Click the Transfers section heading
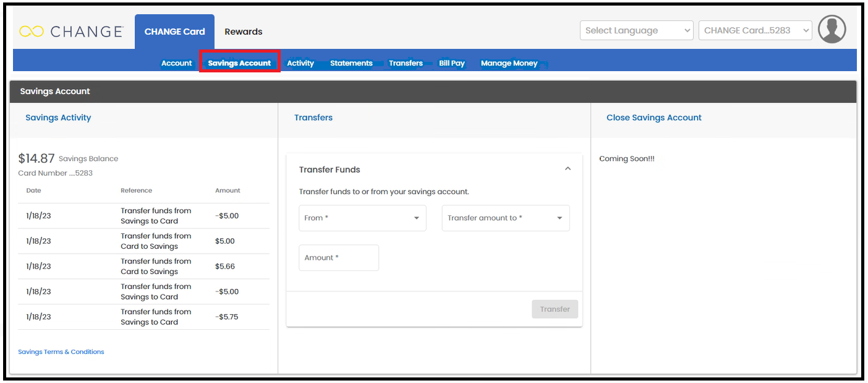The image size is (868, 383). coord(313,118)
